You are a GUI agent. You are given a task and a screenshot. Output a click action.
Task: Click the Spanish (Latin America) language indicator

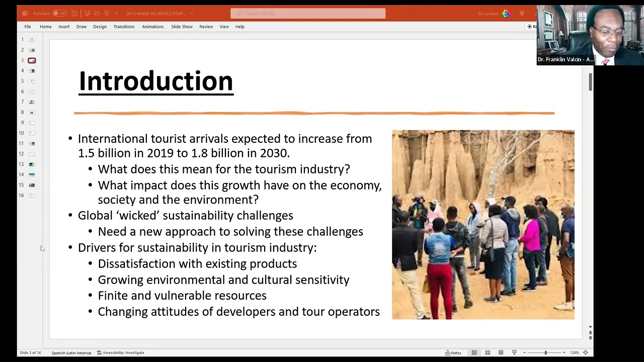click(71, 352)
